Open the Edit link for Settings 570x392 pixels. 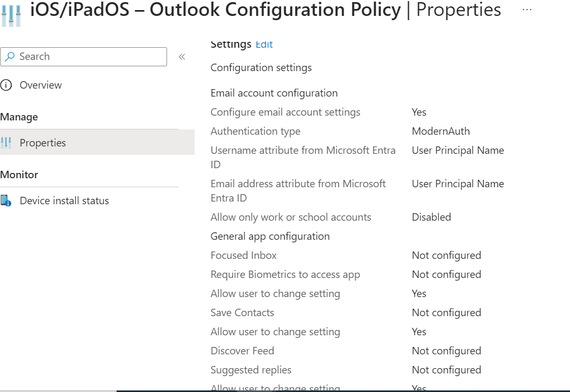pyautogui.click(x=264, y=45)
